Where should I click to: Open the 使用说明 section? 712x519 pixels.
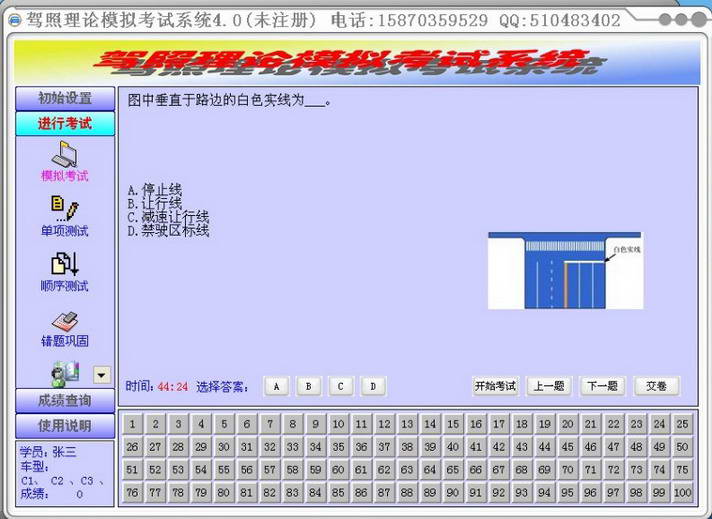pos(65,425)
